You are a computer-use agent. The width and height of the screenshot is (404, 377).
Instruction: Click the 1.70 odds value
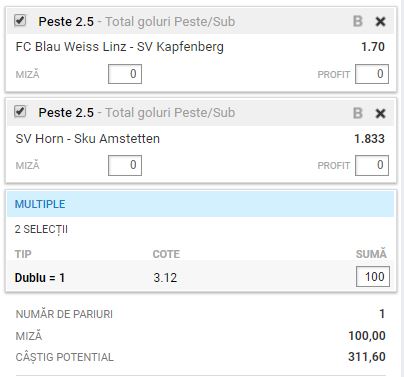(x=373, y=47)
